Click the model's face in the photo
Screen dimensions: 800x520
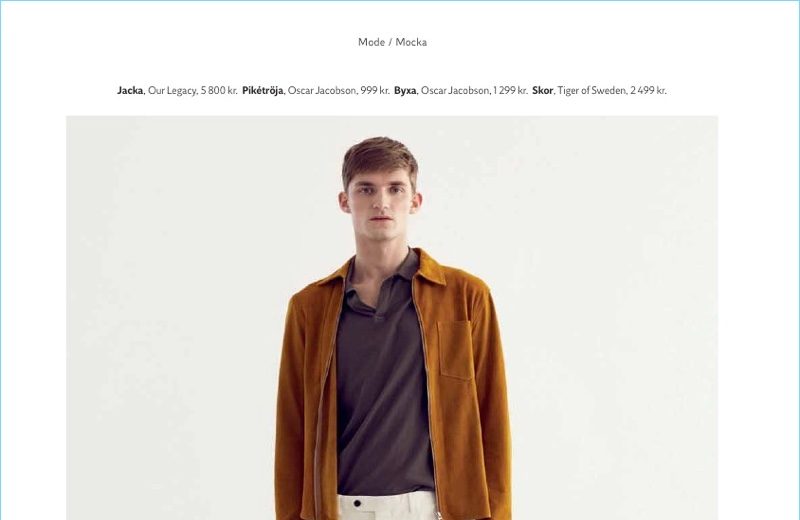click(381, 204)
